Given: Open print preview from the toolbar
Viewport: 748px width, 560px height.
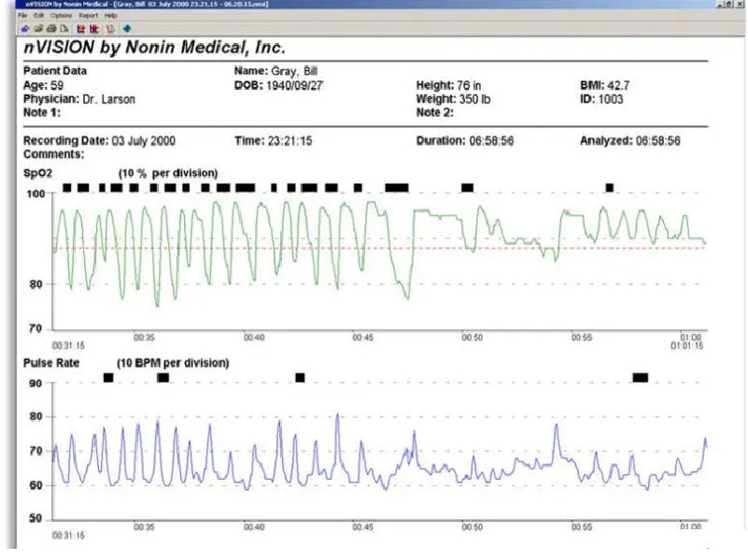Looking at the screenshot, I should pyautogui.click(x=64, y=28).
